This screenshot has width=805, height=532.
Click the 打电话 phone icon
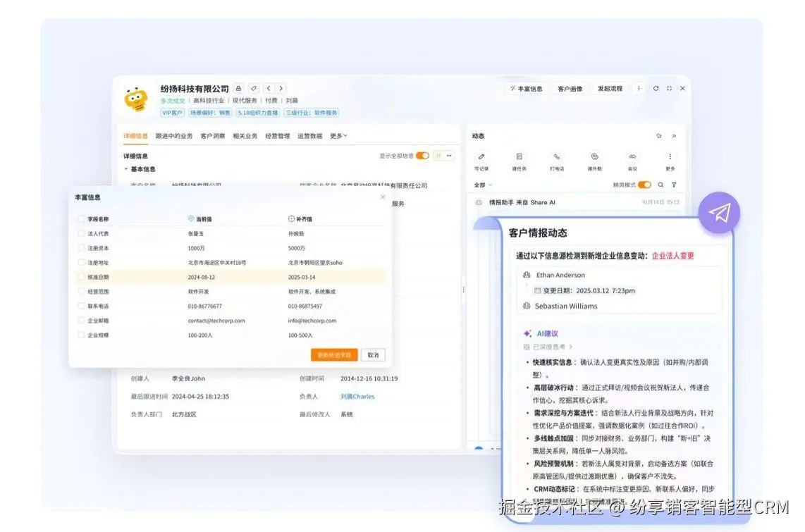point(556,157)
